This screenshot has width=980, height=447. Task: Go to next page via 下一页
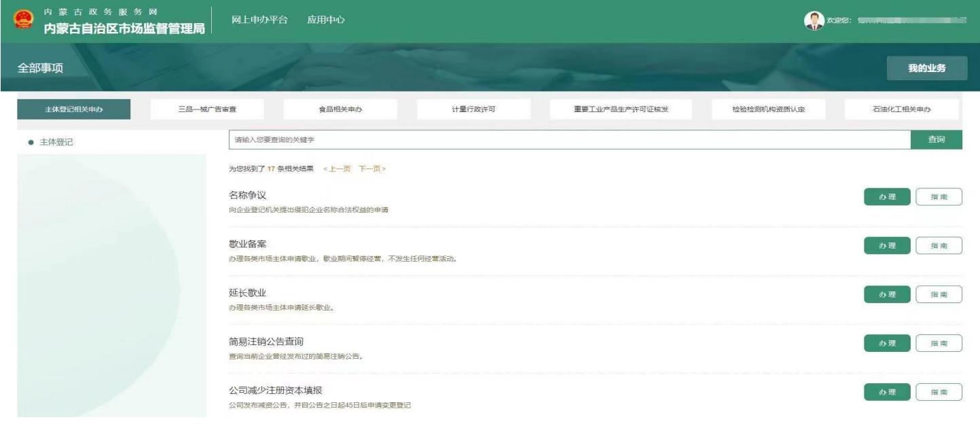tap(372, 168)
